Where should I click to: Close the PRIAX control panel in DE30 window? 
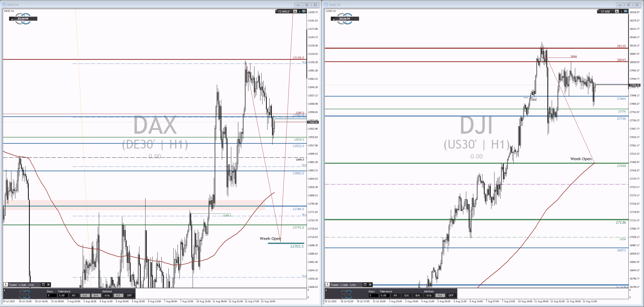tap(5, 290)
